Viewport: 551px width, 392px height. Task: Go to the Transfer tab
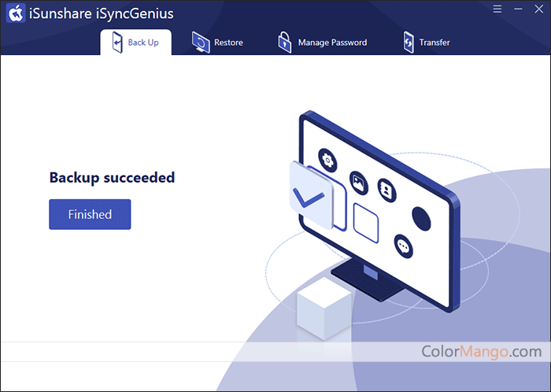tap(435, 43)
